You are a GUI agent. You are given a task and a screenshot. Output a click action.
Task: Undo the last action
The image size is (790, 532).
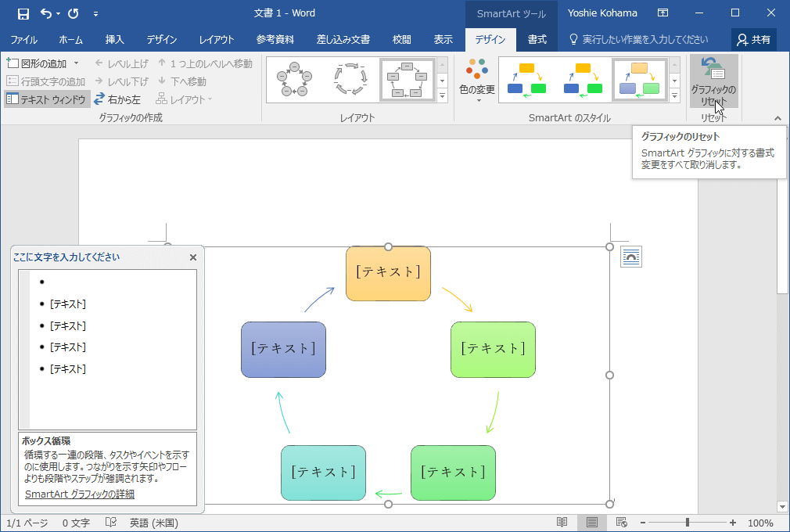(x=46, y=13)
